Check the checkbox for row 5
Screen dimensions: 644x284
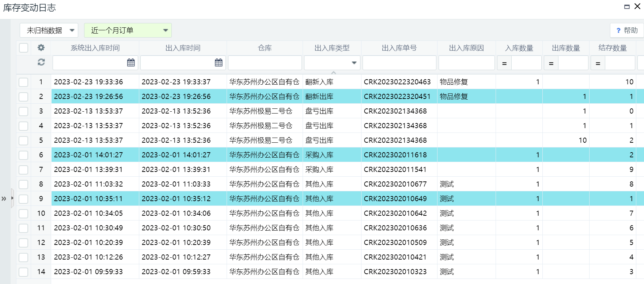(23, 140)
